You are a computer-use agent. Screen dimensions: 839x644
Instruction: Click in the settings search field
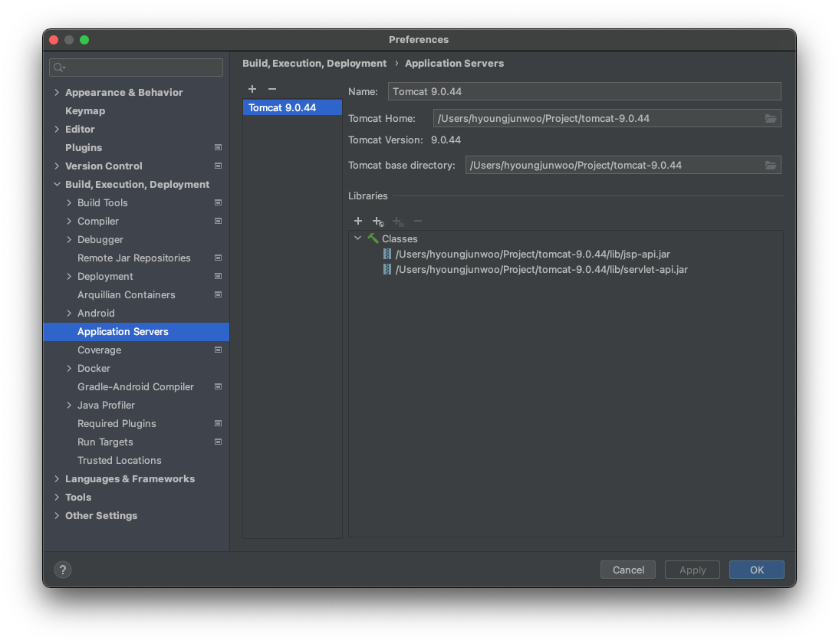[136, 67]
